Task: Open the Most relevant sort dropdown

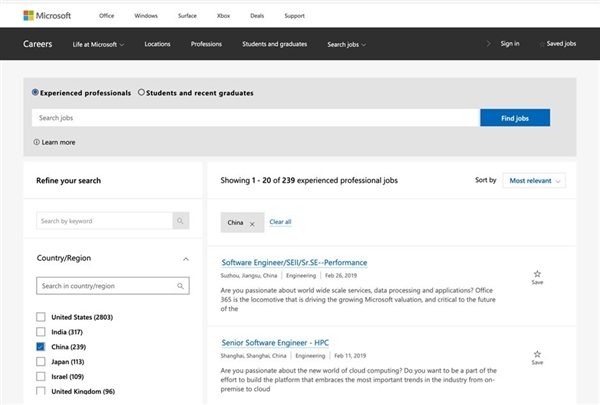Action: [535, 181]
